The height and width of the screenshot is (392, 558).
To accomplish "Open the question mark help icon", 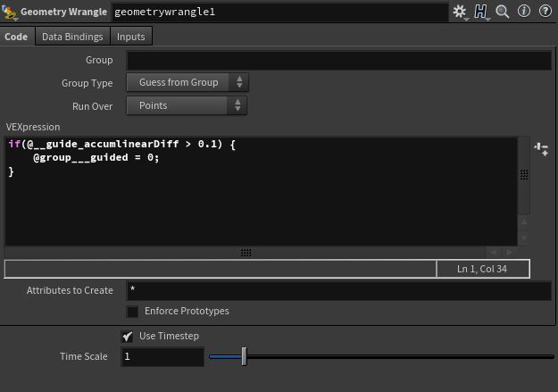I will (545, 12).
